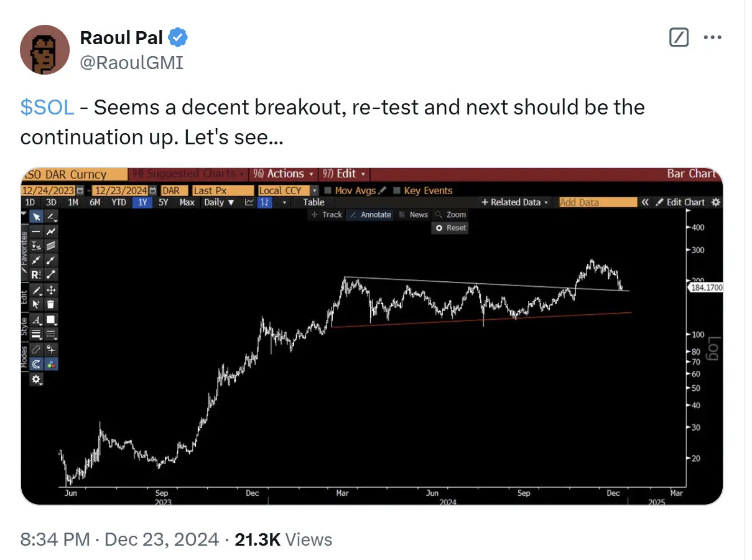Screen dimensions: 752x560
Task: Enable the Mov Avgs checkbox
Action: pos(328,190)
